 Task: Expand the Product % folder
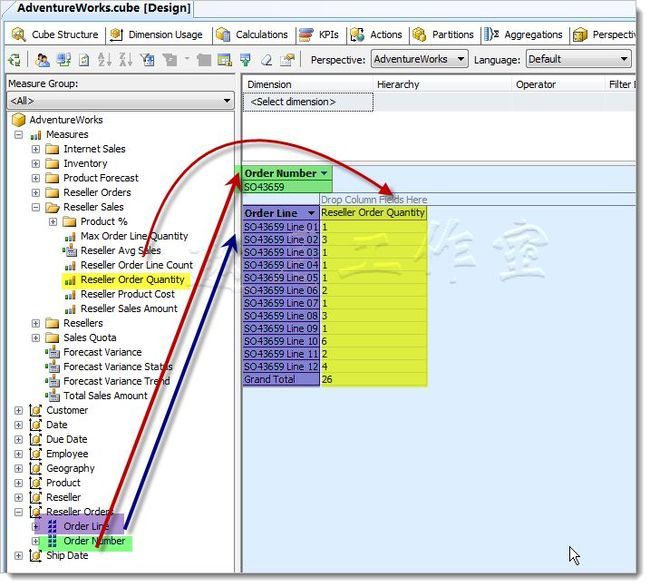click(53, 221)
